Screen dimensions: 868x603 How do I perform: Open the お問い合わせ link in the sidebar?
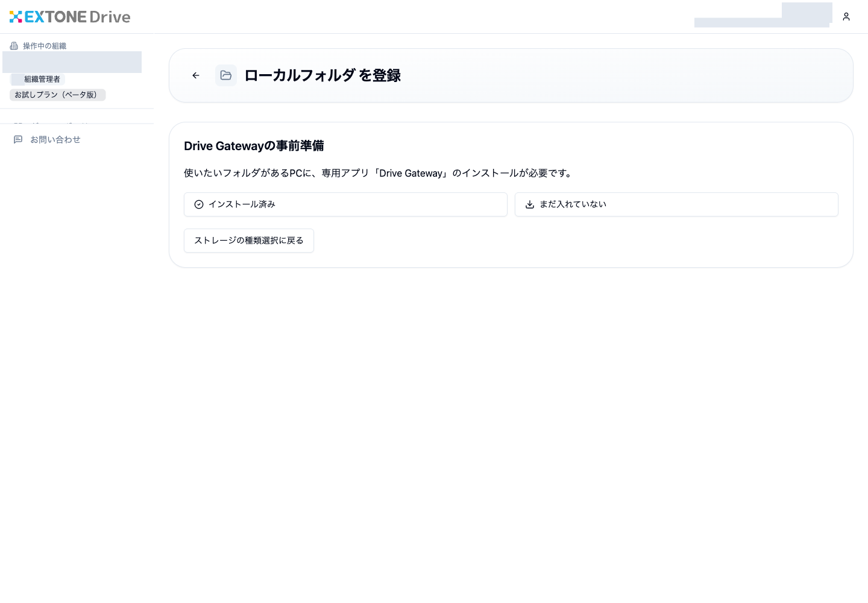click(55, 139)
